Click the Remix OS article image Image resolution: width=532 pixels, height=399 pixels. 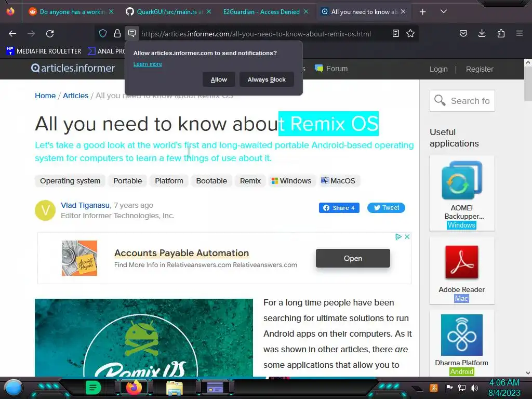point(144,338)
